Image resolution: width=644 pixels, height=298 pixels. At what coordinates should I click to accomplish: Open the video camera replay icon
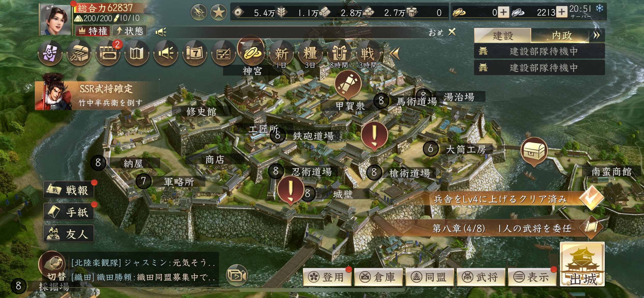coord(237,275)
